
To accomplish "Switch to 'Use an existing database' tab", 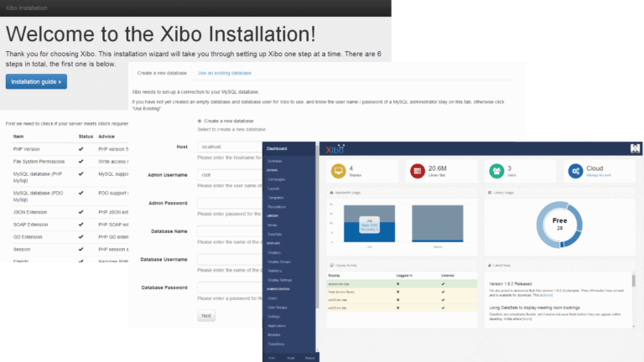I will point(226,73).
